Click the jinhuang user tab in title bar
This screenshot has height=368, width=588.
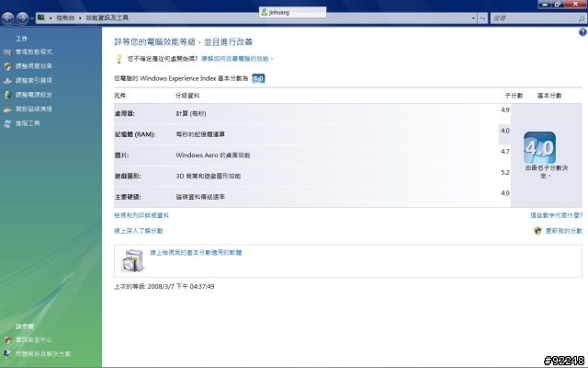point(292,12)
